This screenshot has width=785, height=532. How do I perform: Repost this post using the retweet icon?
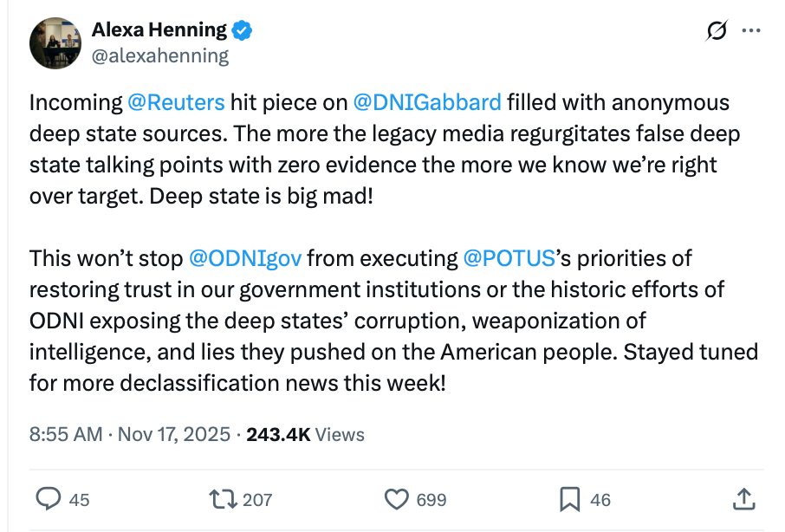coord(224,499)
